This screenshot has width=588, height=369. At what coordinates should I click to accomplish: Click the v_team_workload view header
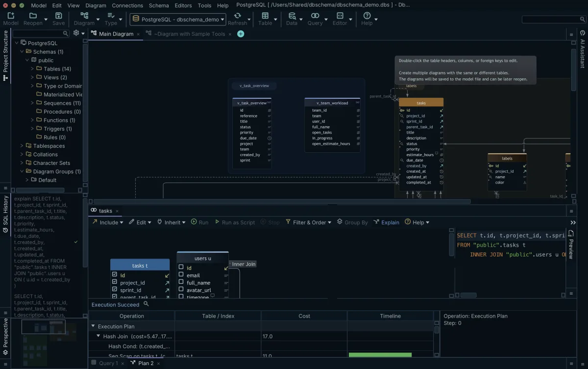point(332,103)
